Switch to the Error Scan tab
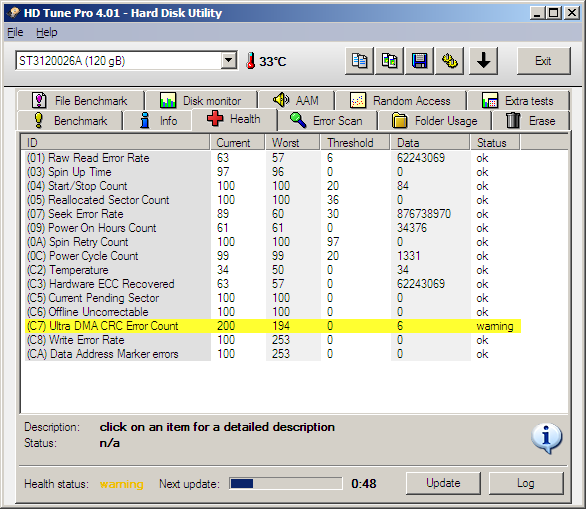This screenshot has height=509, width=586. point(327,121)
